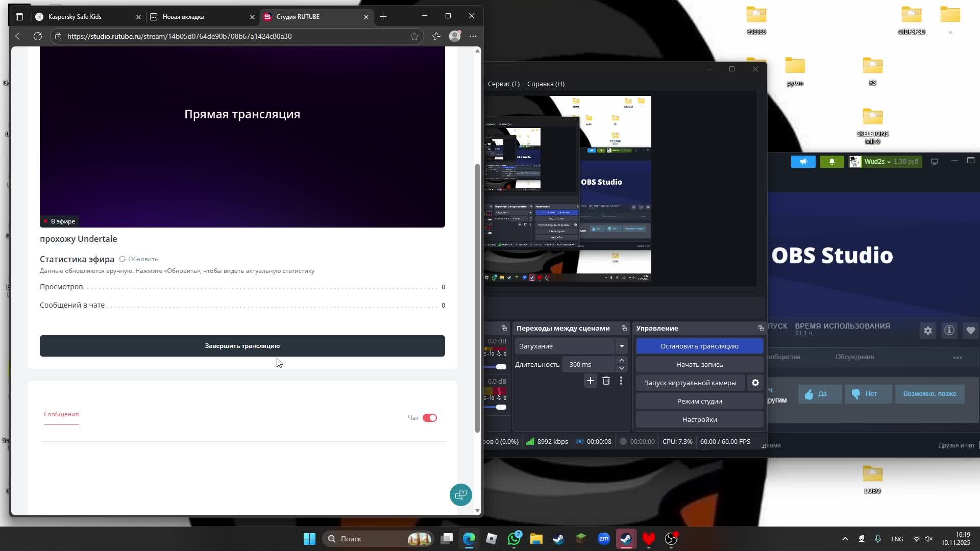
Task: Open the Steam announcements megaphone icon
Action: pos(803,162)
